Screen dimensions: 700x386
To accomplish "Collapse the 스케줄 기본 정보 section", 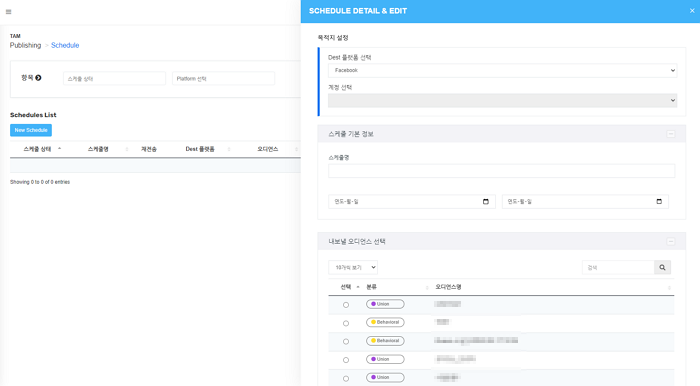I will pos(671,134).
